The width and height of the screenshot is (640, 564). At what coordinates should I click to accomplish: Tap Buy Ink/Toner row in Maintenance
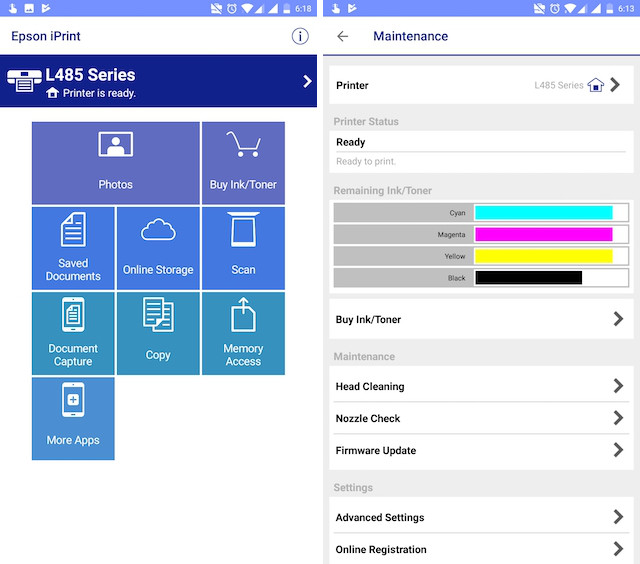point(480,319)
